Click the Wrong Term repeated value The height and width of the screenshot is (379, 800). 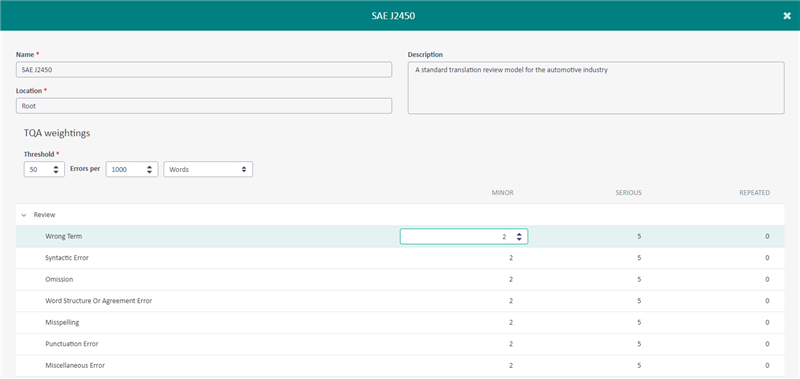(x=767, y=237)
